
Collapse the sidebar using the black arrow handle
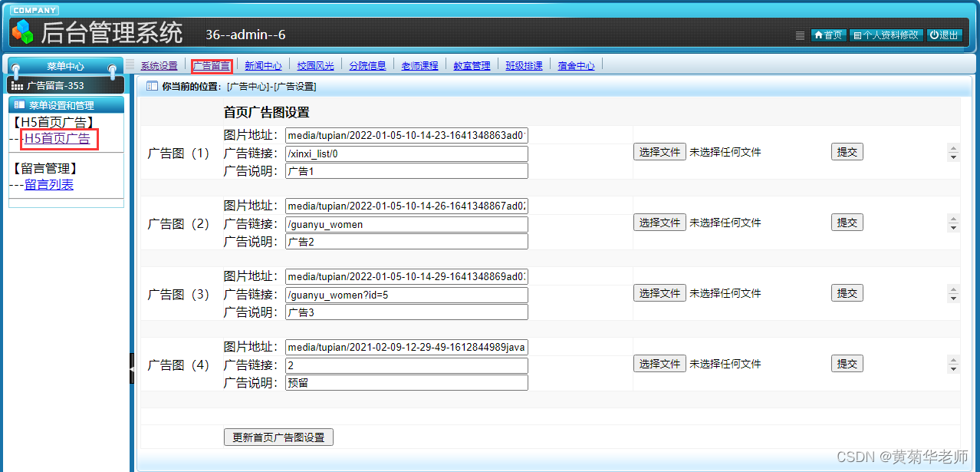(132, 368)
